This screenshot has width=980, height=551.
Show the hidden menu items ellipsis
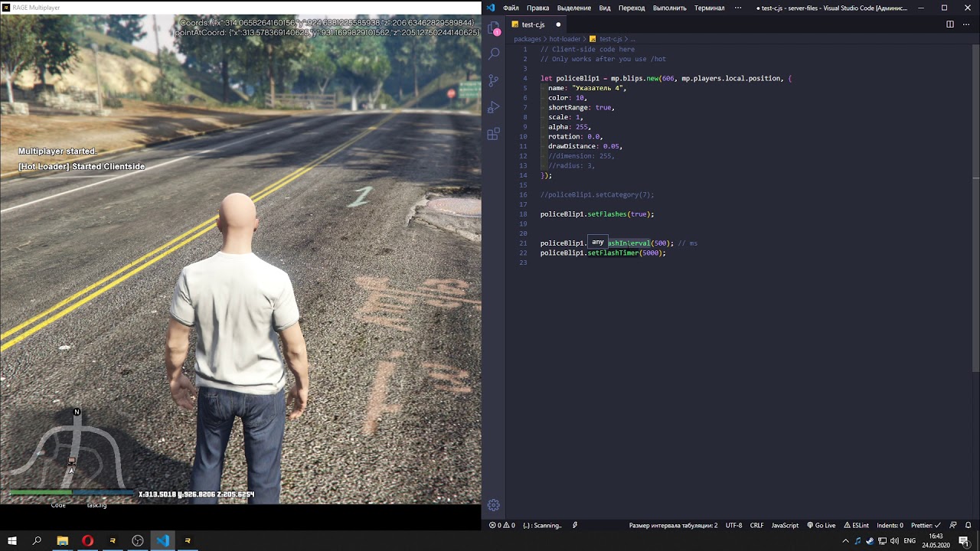pos(738,8)
